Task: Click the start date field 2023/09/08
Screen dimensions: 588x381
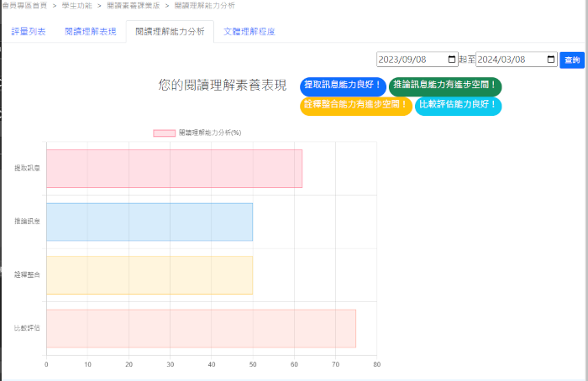Action: pos(410,60)
